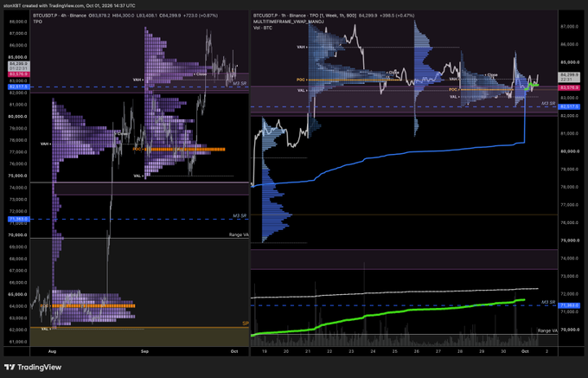Viewport: 588px width, 378px height.
Task: Click the 'Range VA' label in right chart
Action: pyautogui.click(x=547, y=330)
